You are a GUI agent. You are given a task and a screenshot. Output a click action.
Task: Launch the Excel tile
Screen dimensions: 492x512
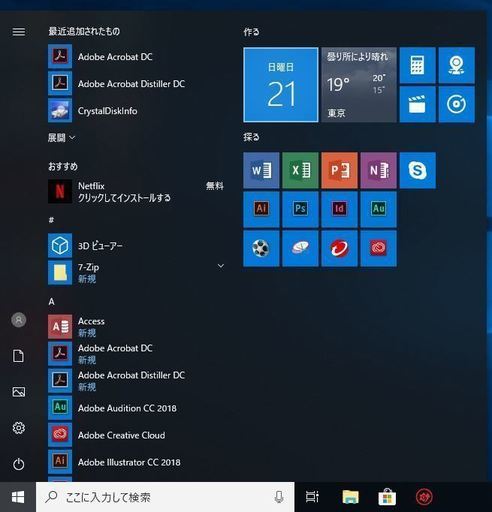pyautogui.click(x=300, y=171)
